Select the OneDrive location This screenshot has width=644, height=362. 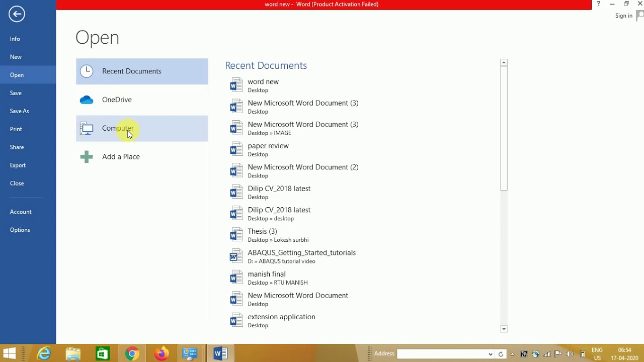(142, 100)
